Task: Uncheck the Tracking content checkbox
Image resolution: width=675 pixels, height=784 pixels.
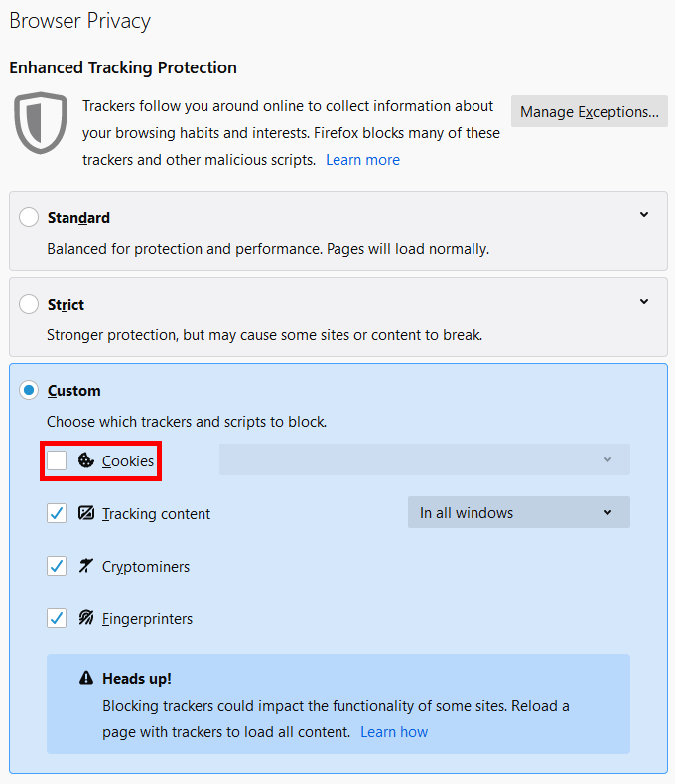Action: (x=57, y=513)
